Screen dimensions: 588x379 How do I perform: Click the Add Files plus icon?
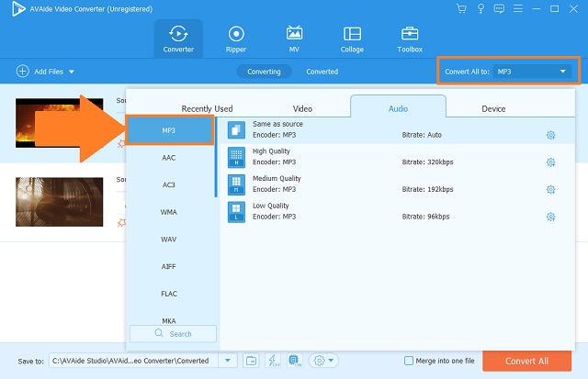click(x=22, y=72)
